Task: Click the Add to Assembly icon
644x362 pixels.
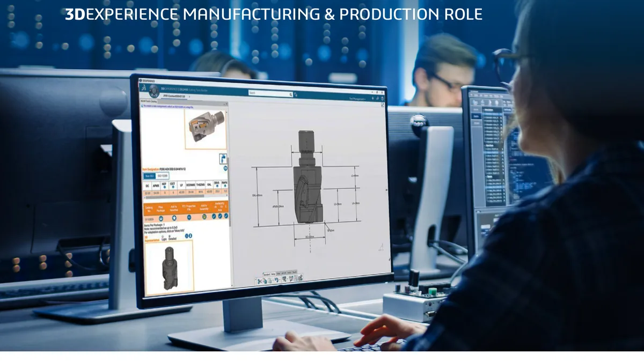Action: (204, 217)
